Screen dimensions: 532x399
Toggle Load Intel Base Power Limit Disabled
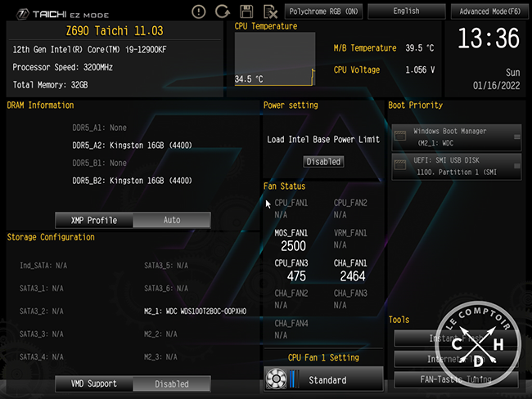tap(323, 162)
